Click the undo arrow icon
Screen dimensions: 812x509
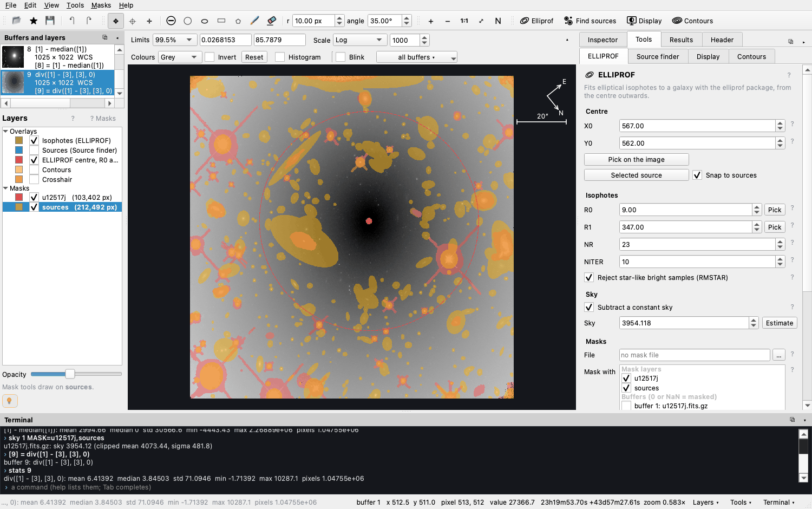(72, 21)
